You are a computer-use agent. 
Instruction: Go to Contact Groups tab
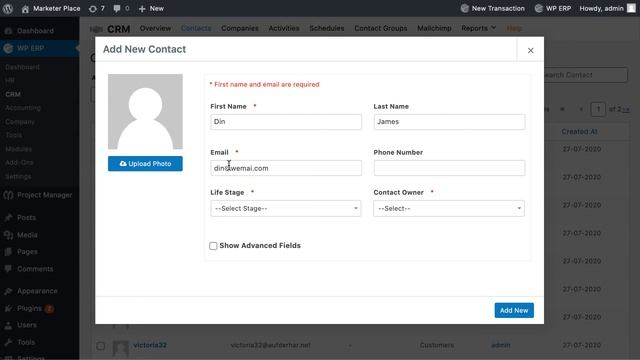point(380,28)
